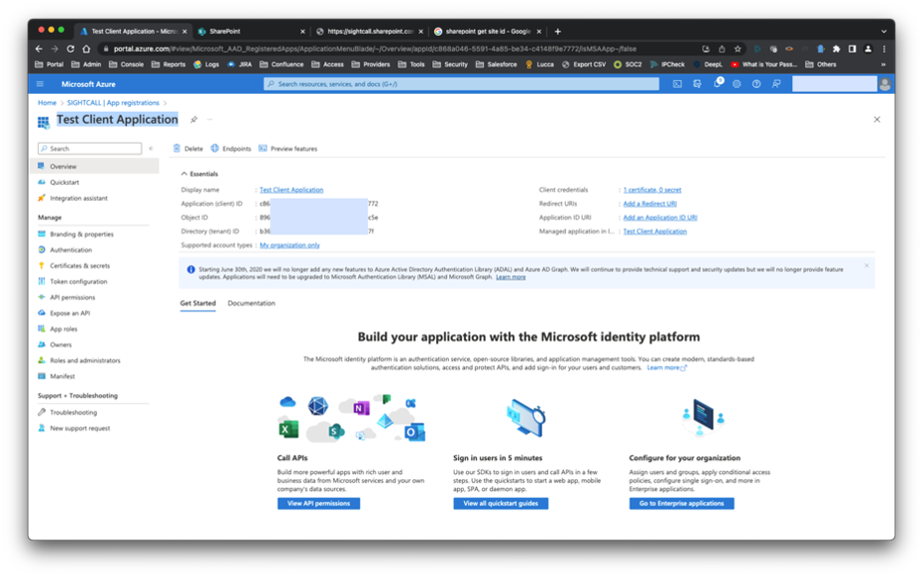The image size is (924, 577).
Task: Go back with the browser back arrow
Action: coord(39,49)
